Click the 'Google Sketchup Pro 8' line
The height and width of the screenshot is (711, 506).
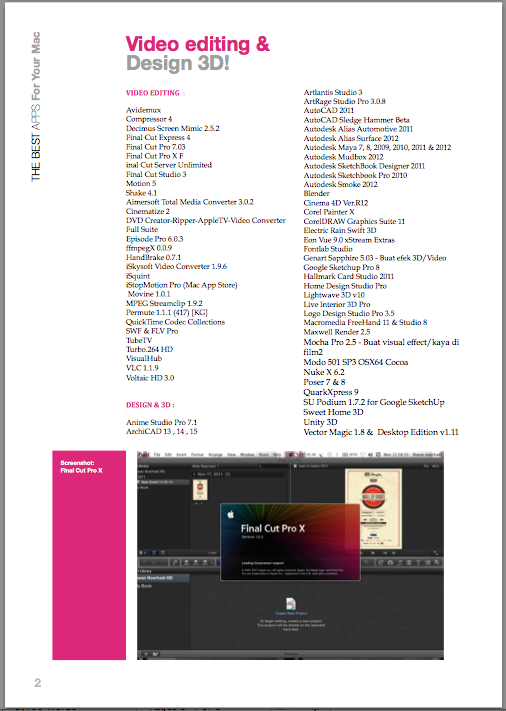341,267
